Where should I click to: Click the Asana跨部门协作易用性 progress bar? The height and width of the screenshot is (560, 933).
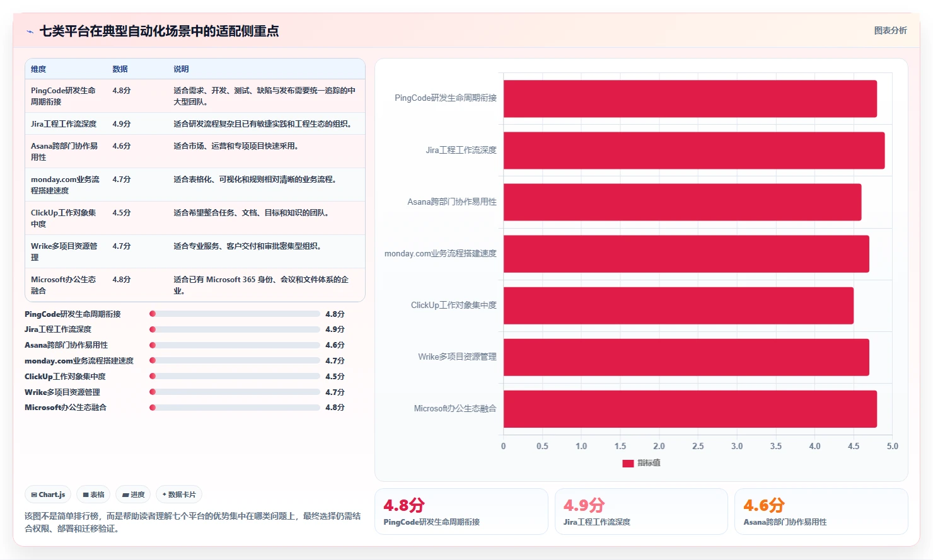pos(235,345)
